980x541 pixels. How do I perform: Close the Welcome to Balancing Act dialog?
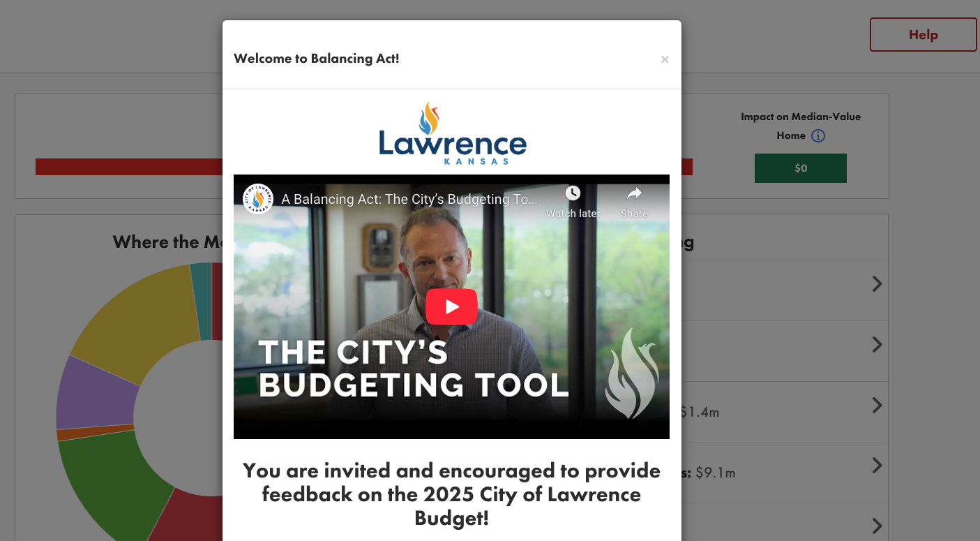tap(665, 59)
